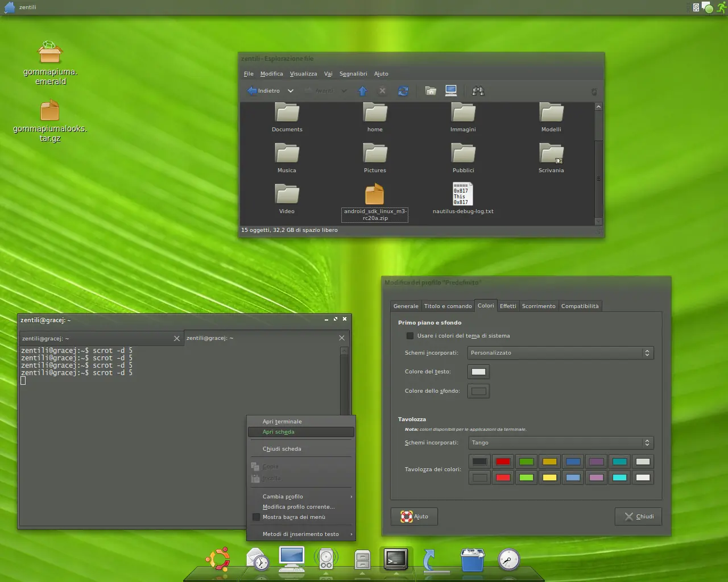The image size is (728, 582).
Task: Click the home icon on top panel
Action: 10,7
